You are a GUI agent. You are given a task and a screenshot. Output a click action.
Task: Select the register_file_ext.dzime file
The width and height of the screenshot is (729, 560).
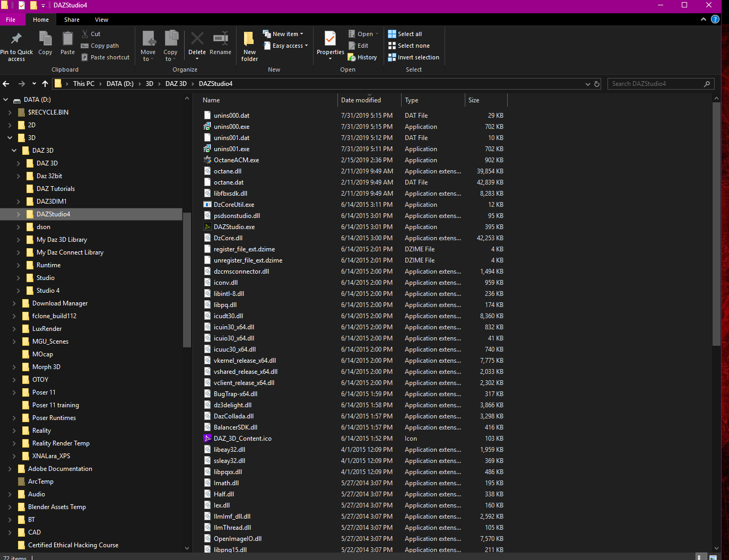(244, 249)
